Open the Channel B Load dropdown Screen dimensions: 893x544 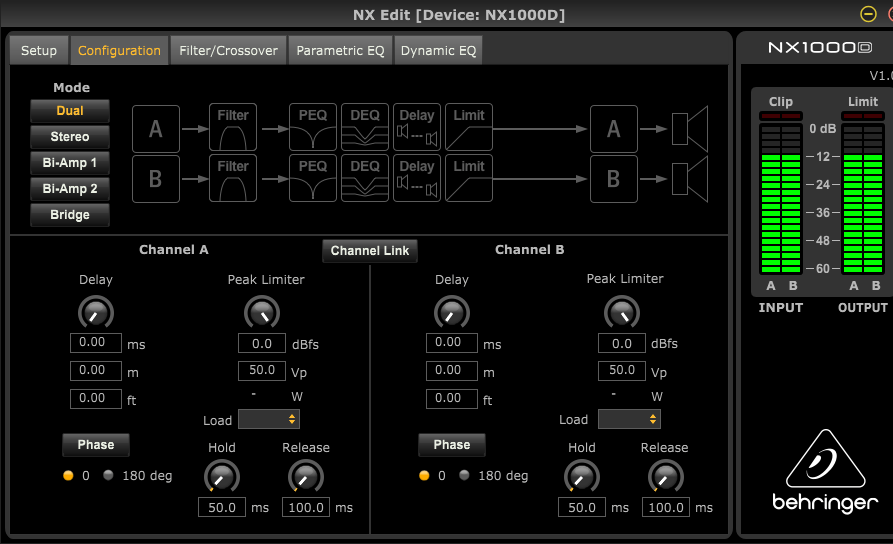[629, 419]
